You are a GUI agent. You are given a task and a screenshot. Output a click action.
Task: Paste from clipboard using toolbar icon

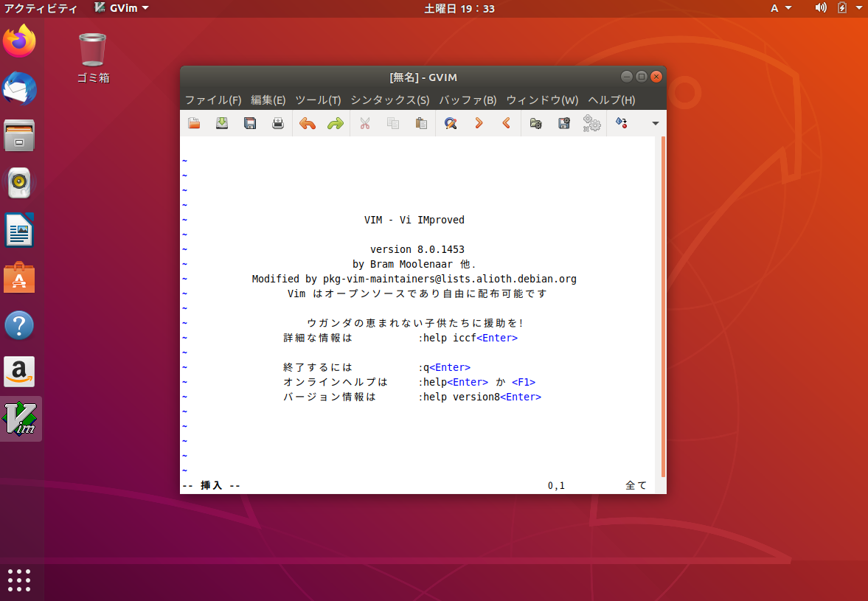tap(421, 123)
